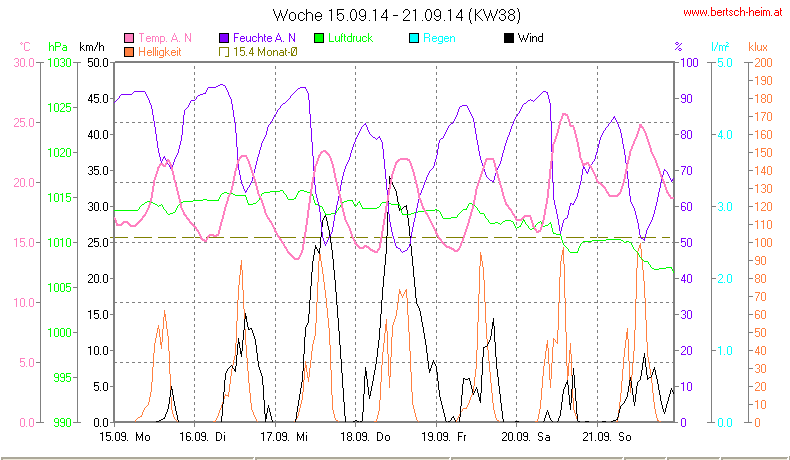Click the purple Feuchte A. N legend swatch
This screenshot has width=790, height=460.
click(224, 38)
